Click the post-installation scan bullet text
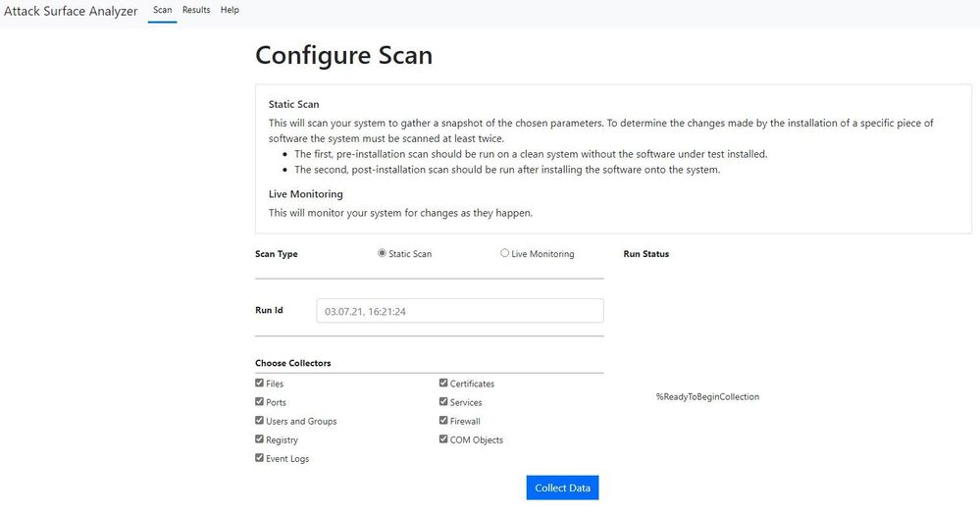980x514 pixels. click(507, 170)
